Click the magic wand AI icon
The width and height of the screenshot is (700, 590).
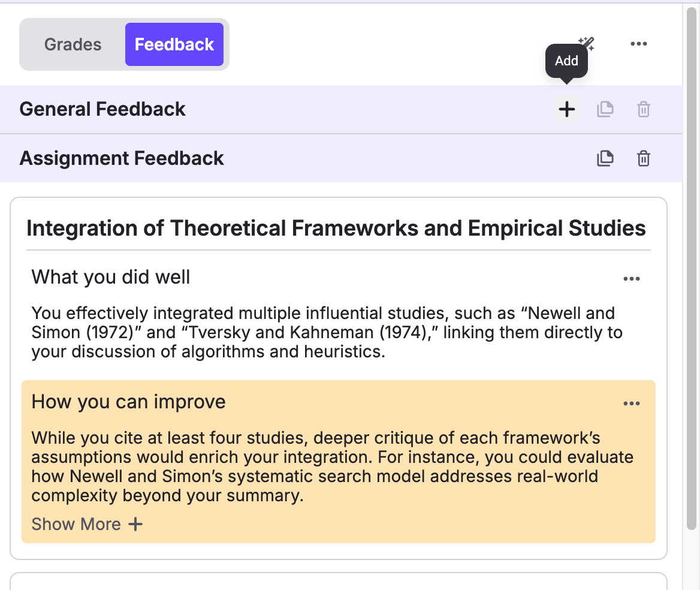click(586, 43)
